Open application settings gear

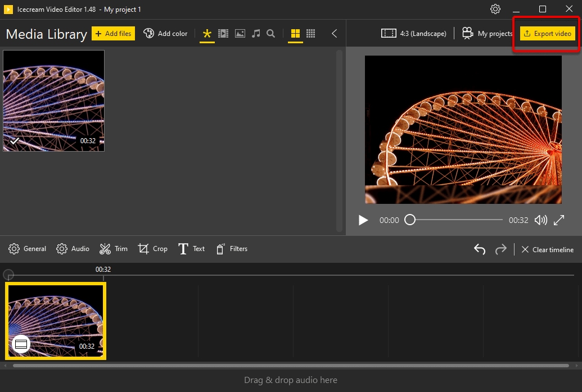pos(495,9)
